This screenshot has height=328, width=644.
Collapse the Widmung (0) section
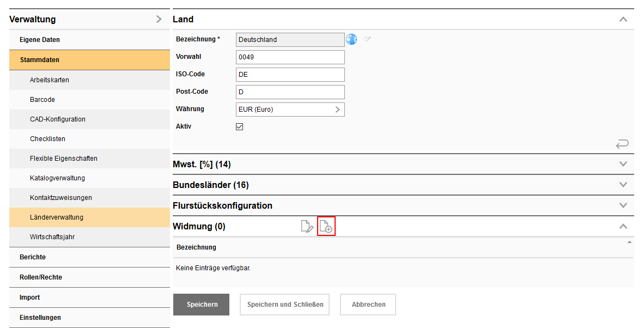pyautogui.click(x=623, y=226)
